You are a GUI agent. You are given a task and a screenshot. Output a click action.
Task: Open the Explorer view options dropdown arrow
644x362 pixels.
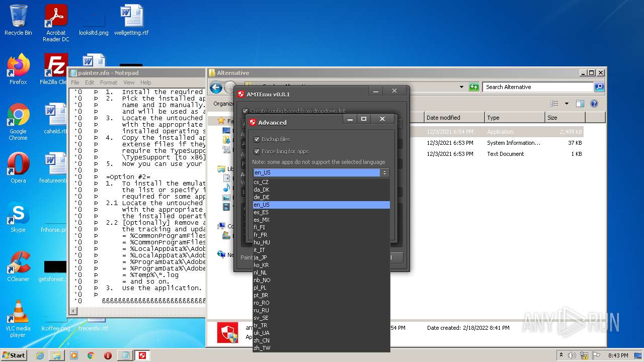pyautogui.click(x=567, y=104)
